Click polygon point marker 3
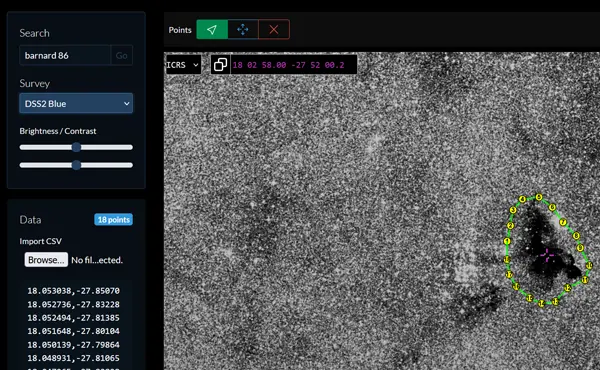 pos(513,210)
